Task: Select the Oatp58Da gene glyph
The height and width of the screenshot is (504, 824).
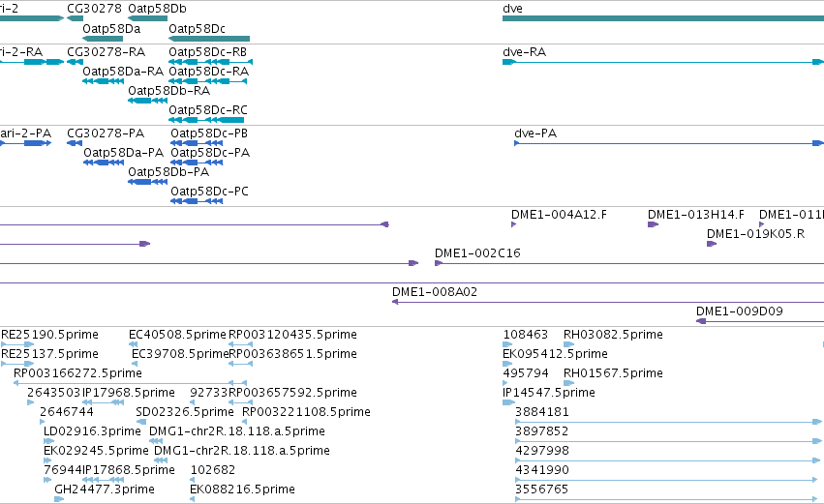Action: pos(103,39)
